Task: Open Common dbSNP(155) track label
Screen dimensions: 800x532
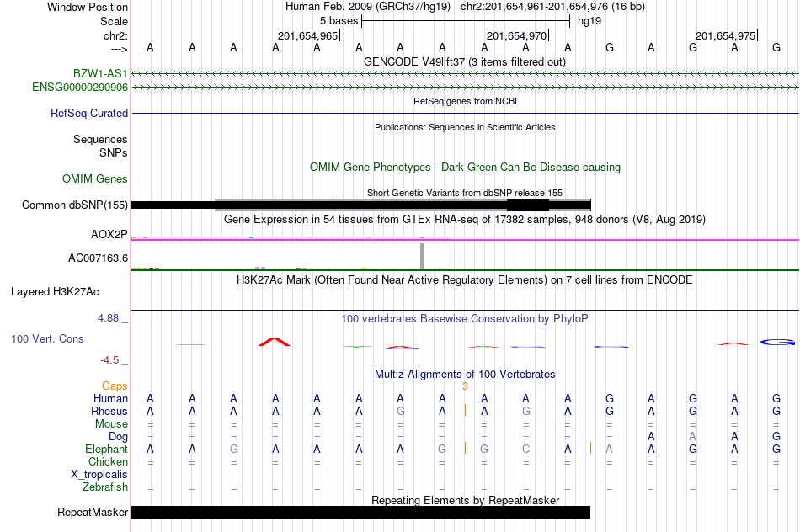Action: [74, 205]
